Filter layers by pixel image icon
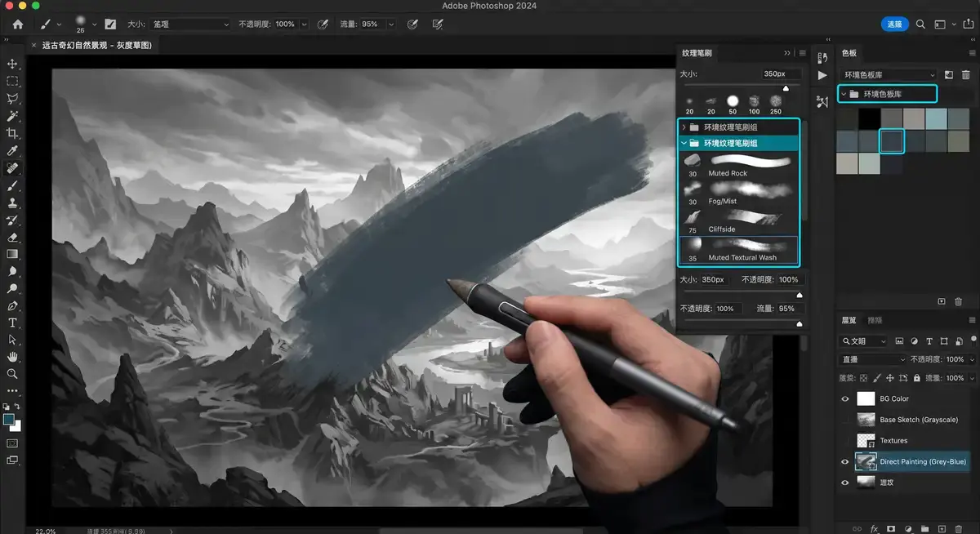Viewport: 980px width, 534px height. tap(900, 341)
